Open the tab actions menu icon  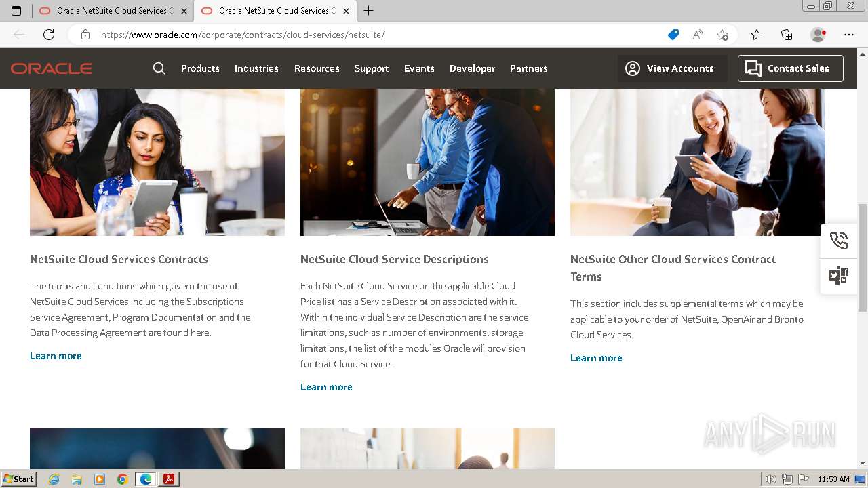tap(16, 11)
